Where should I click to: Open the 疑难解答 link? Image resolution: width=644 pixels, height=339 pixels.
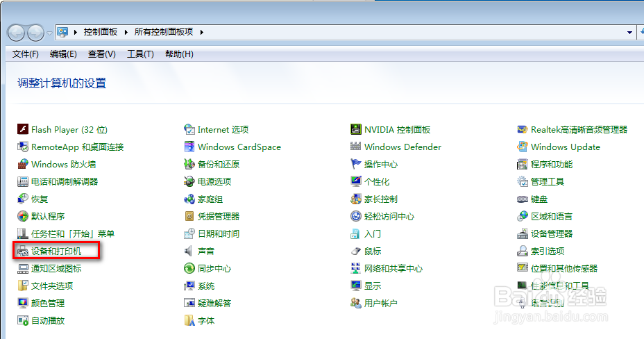click(214, 304)
